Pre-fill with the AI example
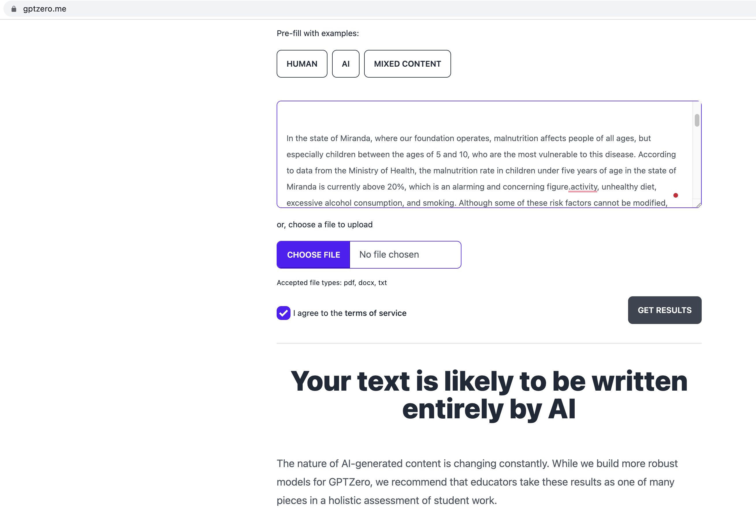This screenshot has height=532, width=756. 345,64
